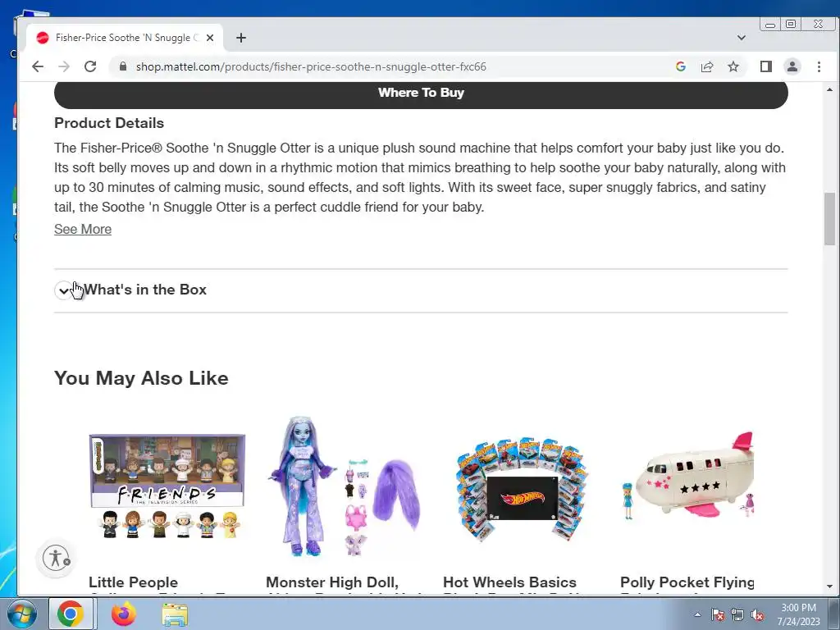Screen dimensions: 840x630
Task: Open the Chrome profile avatar
Action: coord(792,66)
